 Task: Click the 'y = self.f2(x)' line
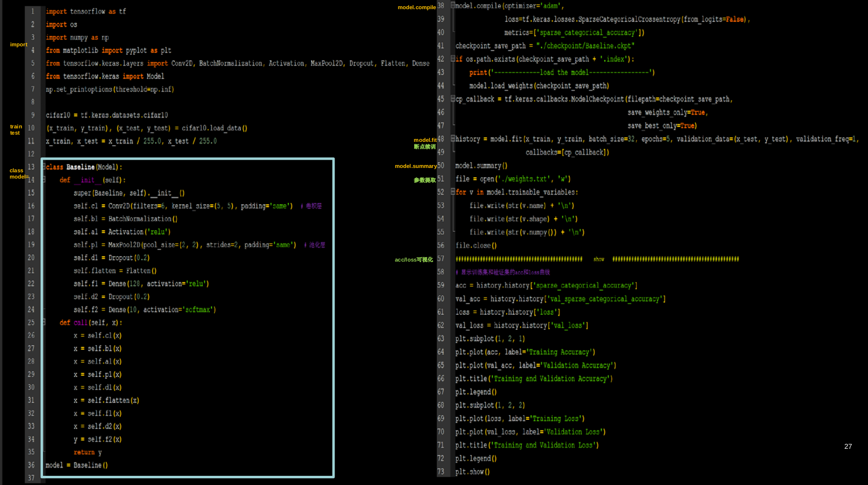click(98, 440)
